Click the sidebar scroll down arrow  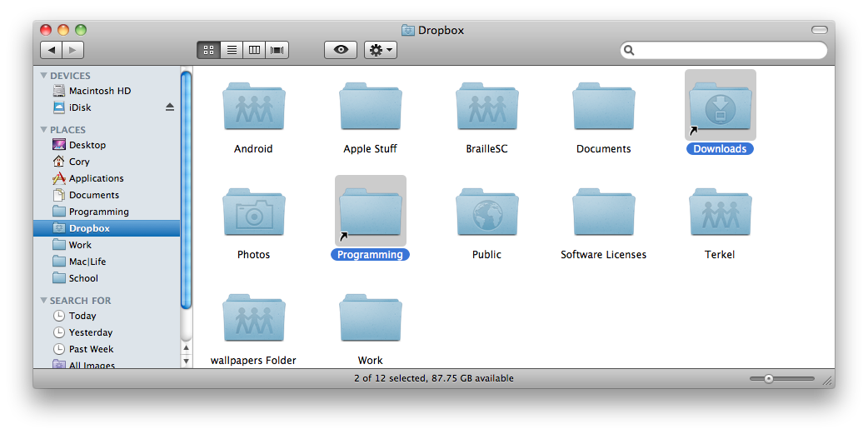[x=187, y=361]
